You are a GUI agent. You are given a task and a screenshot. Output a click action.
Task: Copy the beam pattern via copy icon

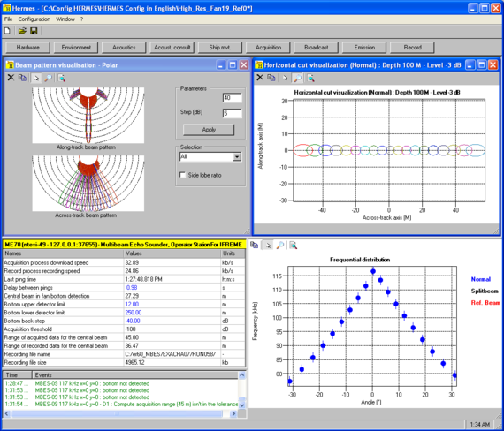pos(22,78)
